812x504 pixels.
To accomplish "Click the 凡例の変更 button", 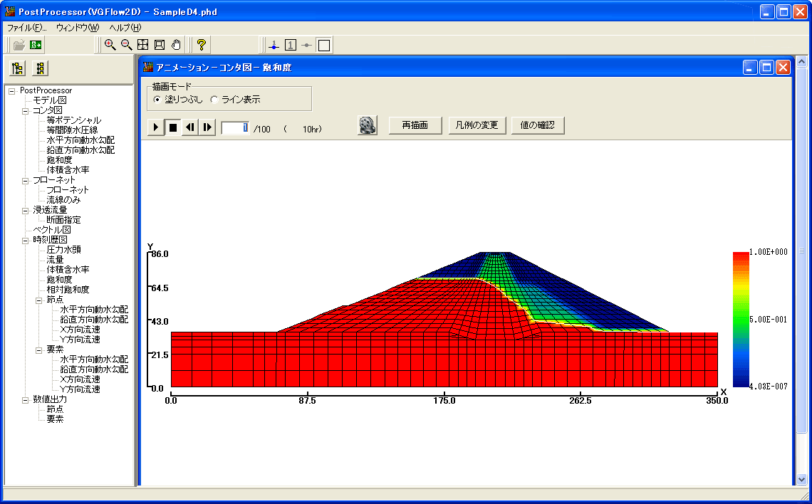I will (x=477, y=125).
